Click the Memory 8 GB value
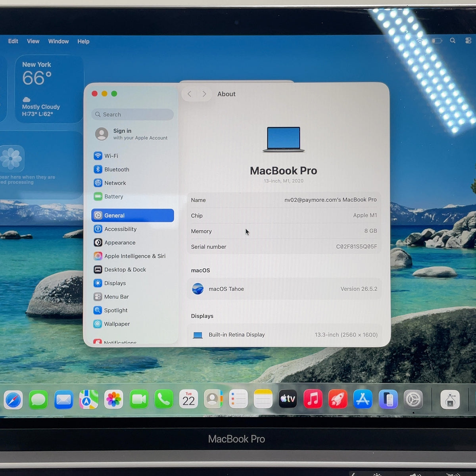Screen dimensions: 476x476 (370, 231)
